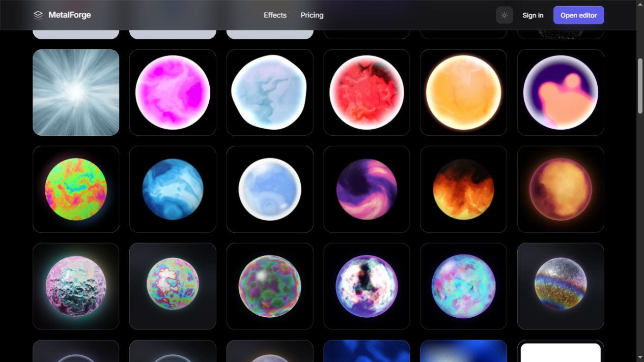The width and height of the screenshot is (644, 362).
Task: Select the green purple iridescent bubble sphere
Action: 270,286
